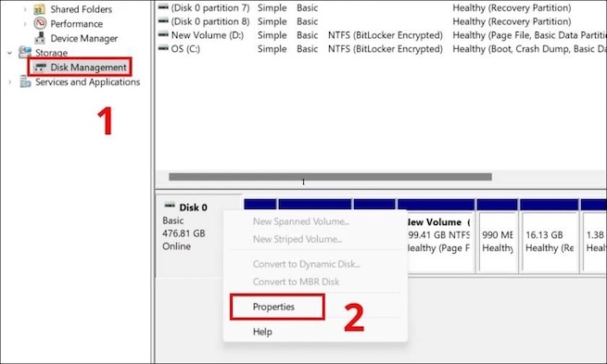The height and width of the screenshot is (364, 607).
Task: Click the Storage node icon
Action: (25, 52)
